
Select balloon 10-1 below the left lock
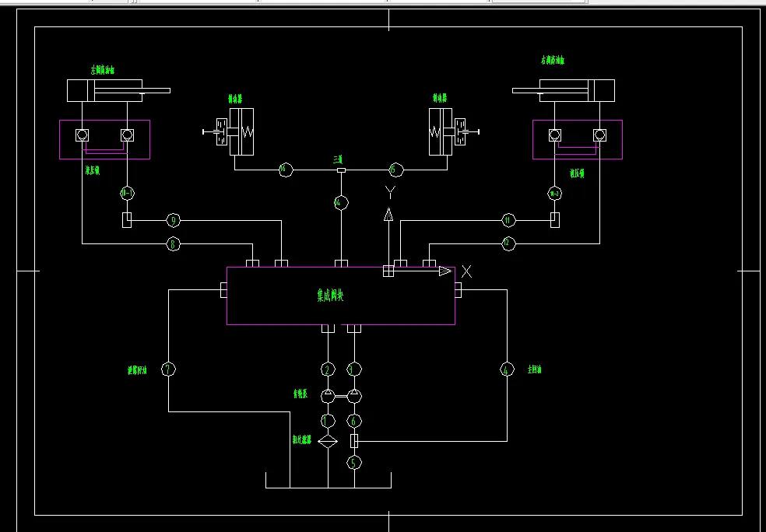pyautogui.click(x=127, y=193)
